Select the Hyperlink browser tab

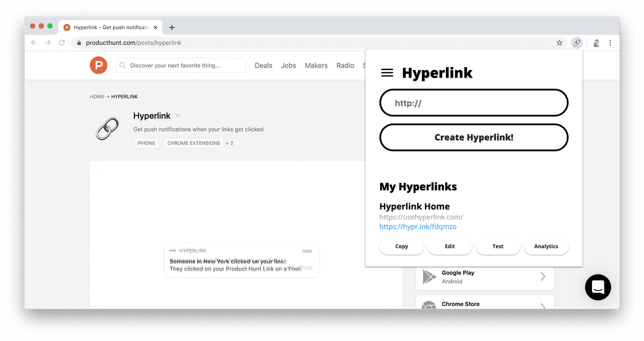pyautogui.click(x=110, y=27)
